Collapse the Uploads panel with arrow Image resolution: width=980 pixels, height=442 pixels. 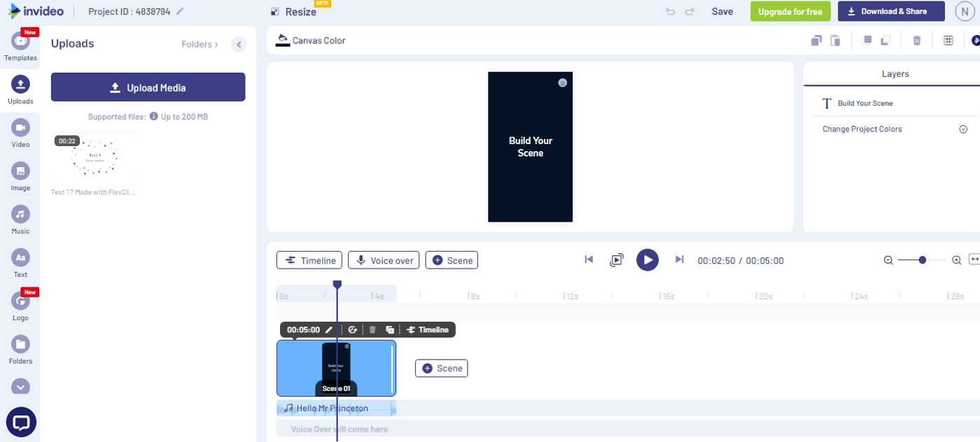click(x=239, y=44)
